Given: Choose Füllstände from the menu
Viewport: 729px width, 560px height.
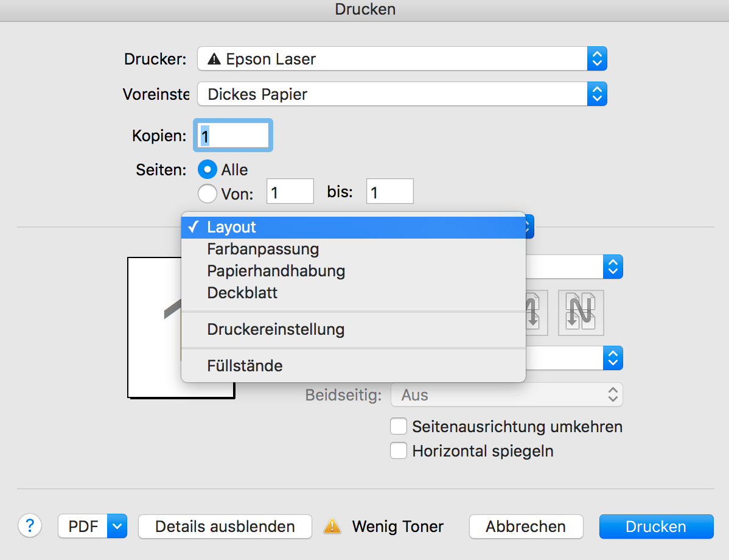Looking at the screenshot, I should coord(245,366).
